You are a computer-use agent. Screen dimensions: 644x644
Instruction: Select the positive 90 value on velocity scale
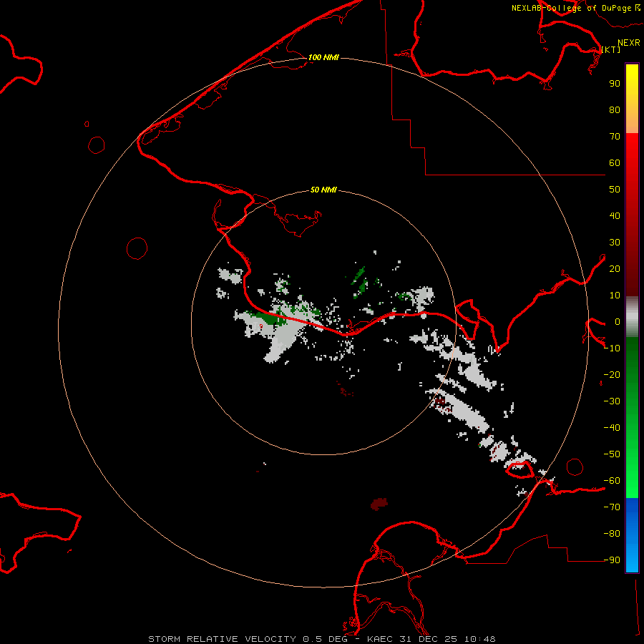pos(615,84)
